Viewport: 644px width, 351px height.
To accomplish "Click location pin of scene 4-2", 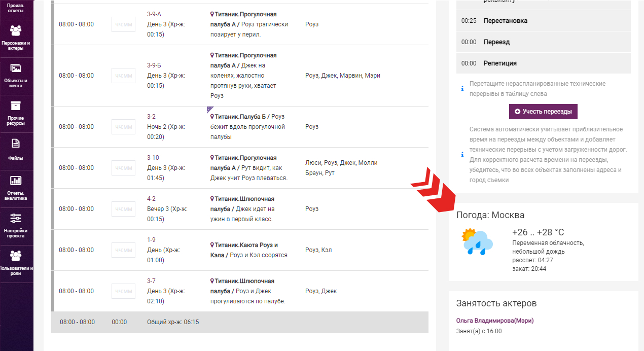I will point(212,199).
